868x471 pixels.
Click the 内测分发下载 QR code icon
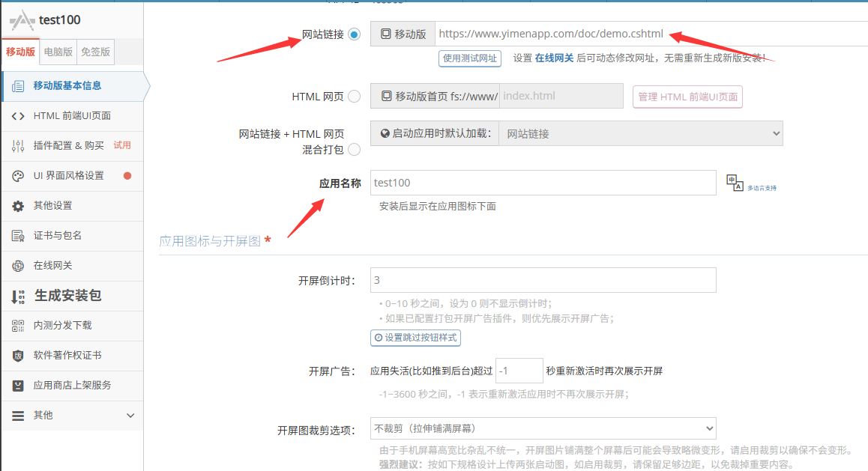tap(18, 326)
